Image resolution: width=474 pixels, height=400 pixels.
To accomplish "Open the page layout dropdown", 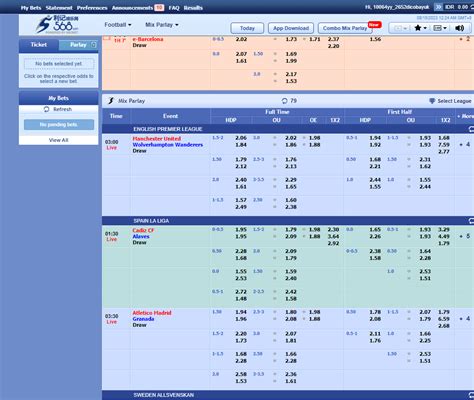I will click(440, 28).
